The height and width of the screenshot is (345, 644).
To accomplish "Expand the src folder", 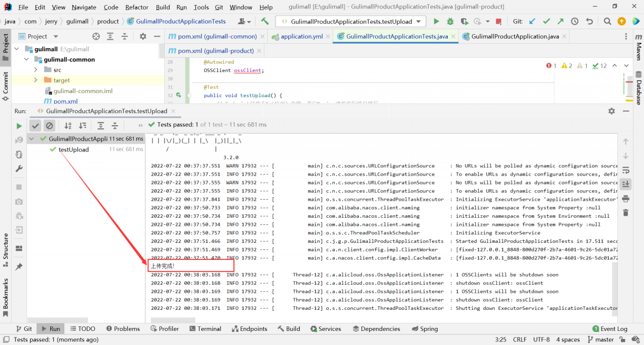I will 36,70.
